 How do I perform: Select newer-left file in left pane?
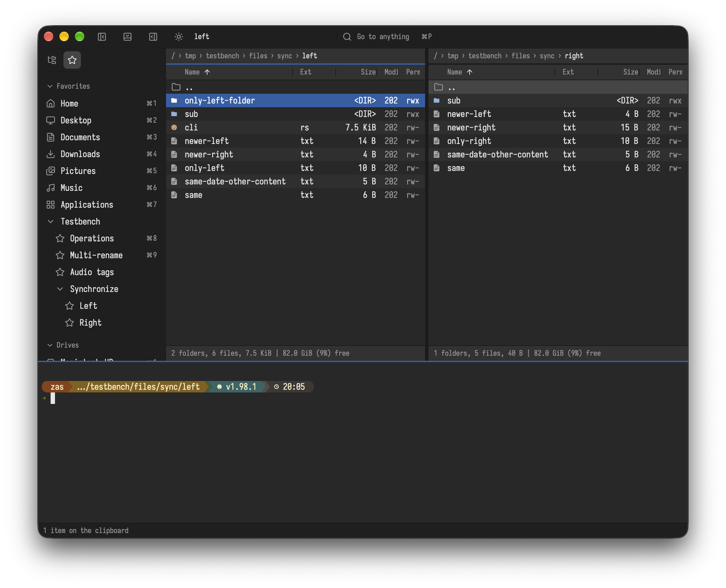pyautogui.click(x=296, y=141)
